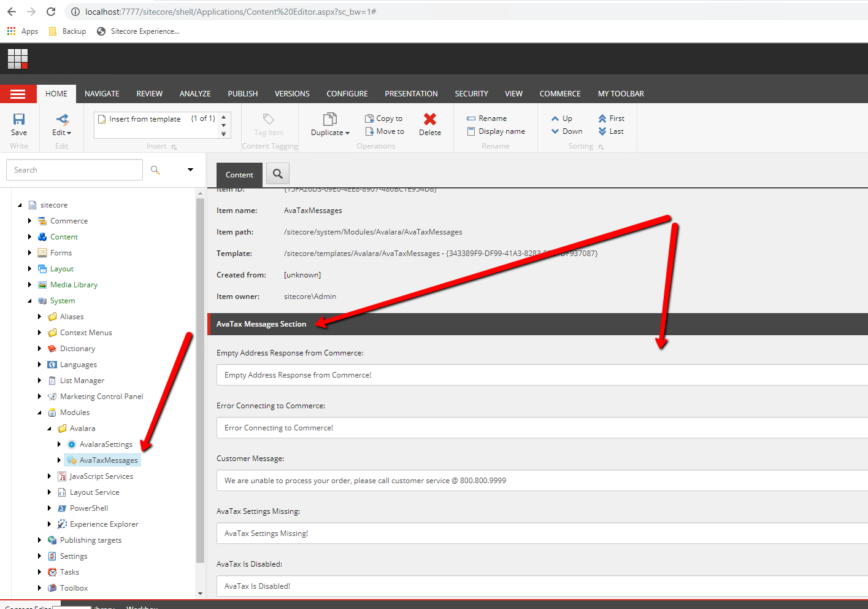This screenshot has width=868, height=609.
Task: Select the Media Library tree item
Action: click(74, 285)
